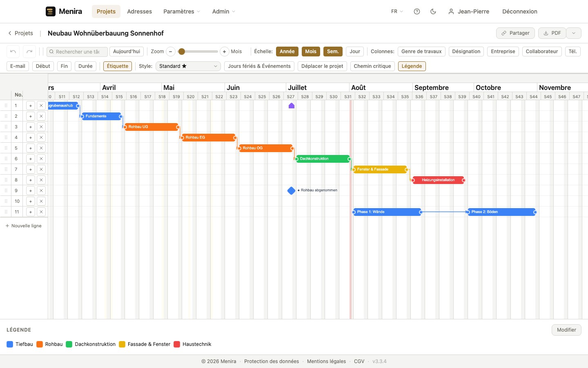588x368 pixels.
Task: Click the plus icon in row 6
Action: tap(31, 159)
